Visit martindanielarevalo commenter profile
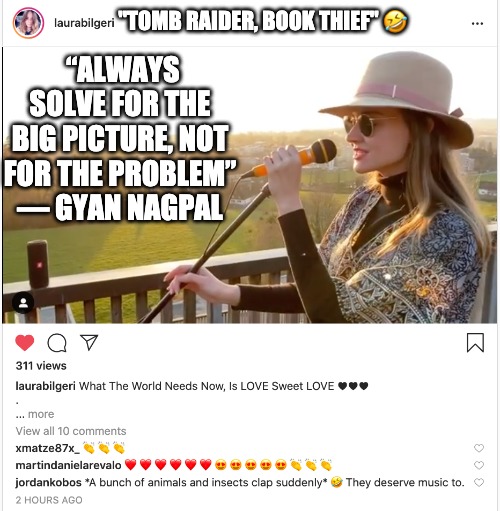 [x=68, y=465]
